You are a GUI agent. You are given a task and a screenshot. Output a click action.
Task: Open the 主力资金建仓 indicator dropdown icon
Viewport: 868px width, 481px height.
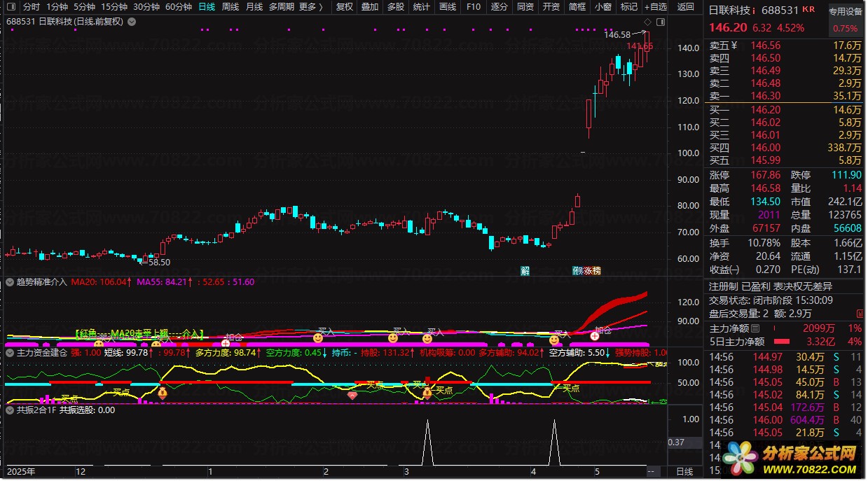[x=10, y=353]
